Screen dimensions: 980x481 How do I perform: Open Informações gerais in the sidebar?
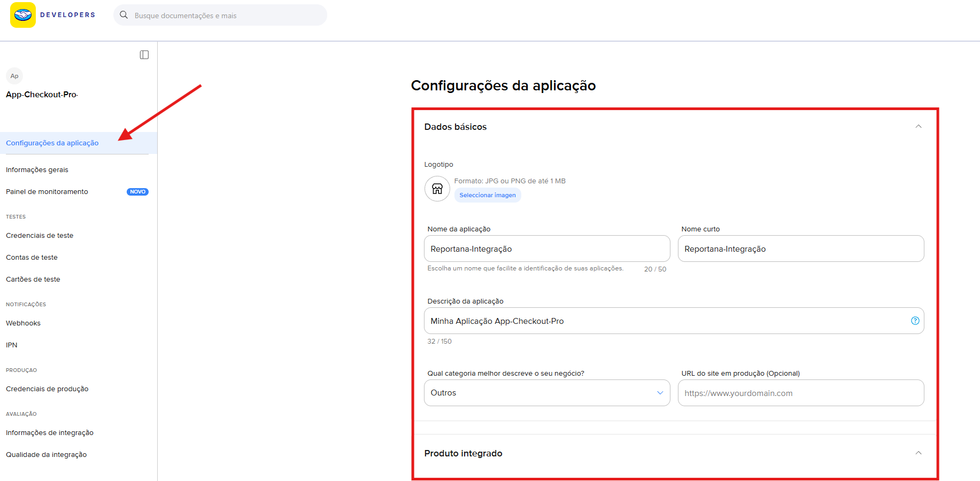(37, 170)
